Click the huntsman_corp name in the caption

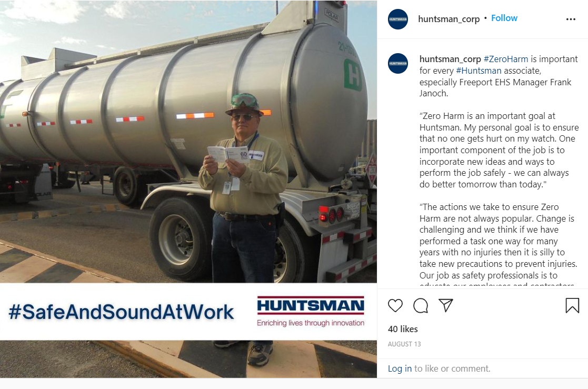pos(450,59)
